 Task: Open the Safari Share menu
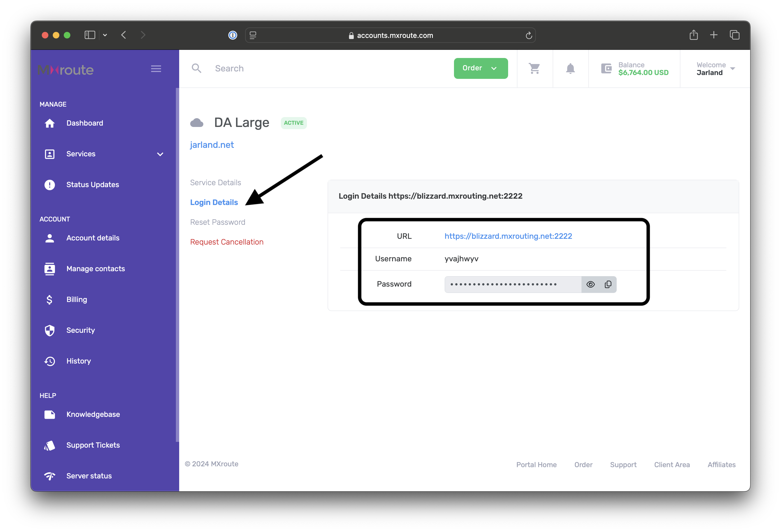click(x=694, y=35)
